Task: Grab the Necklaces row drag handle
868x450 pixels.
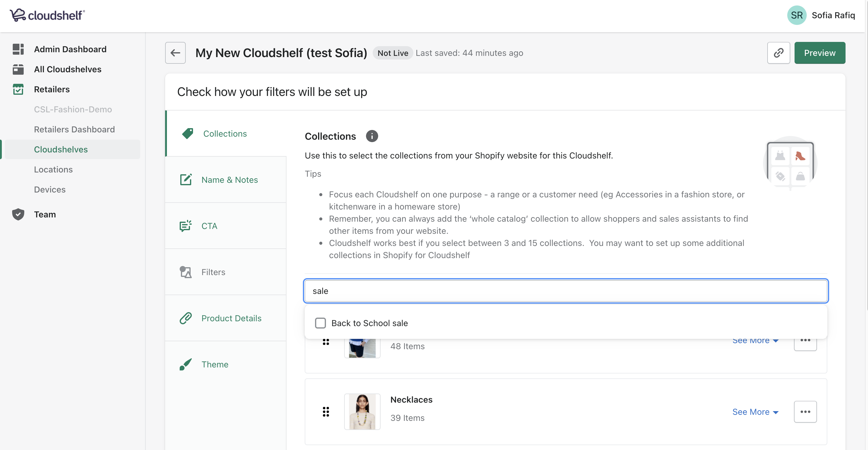Action: tap(326, 411)
